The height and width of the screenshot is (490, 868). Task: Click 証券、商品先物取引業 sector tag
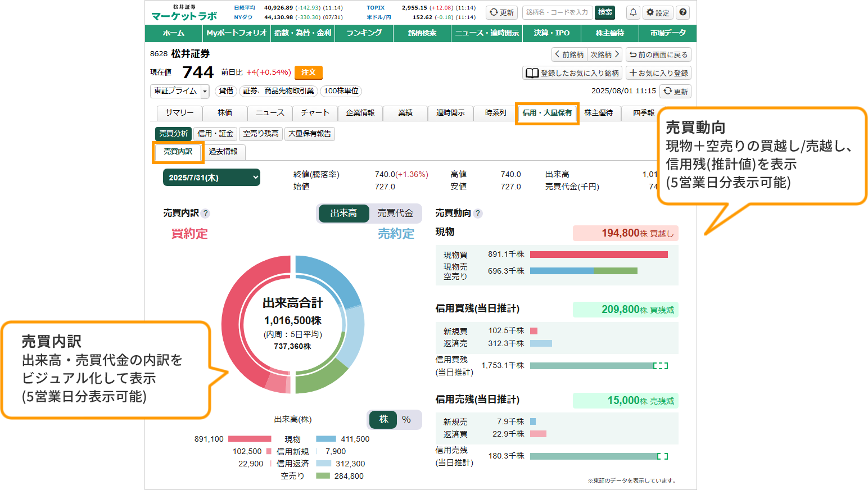278,91
